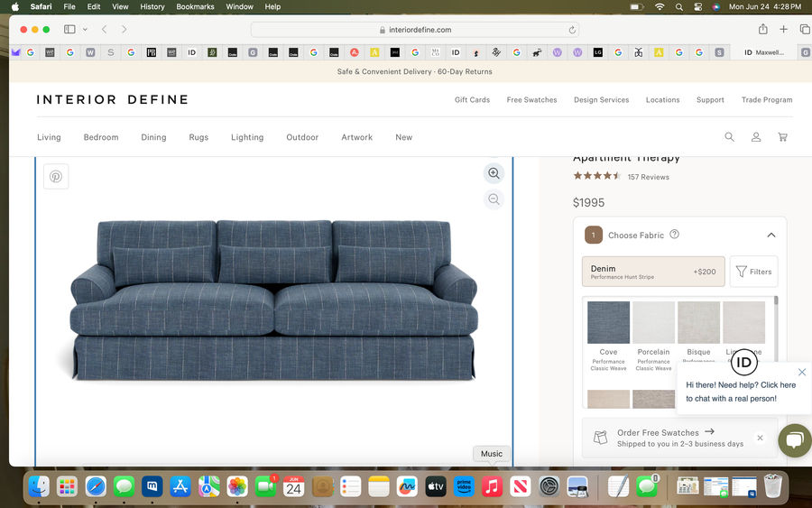Screen dimensions: 812x508
Task: Open FaceTime from the Dock
Action: [x=265, y=486]
